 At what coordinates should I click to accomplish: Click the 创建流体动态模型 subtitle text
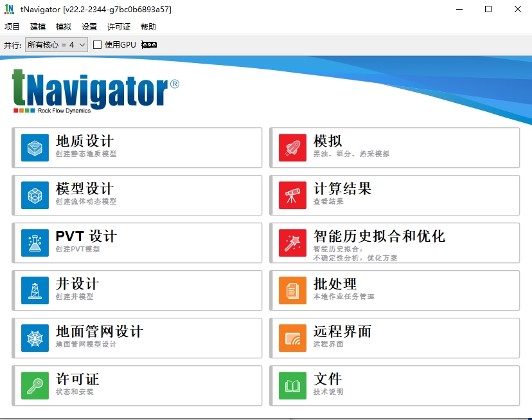86,201
